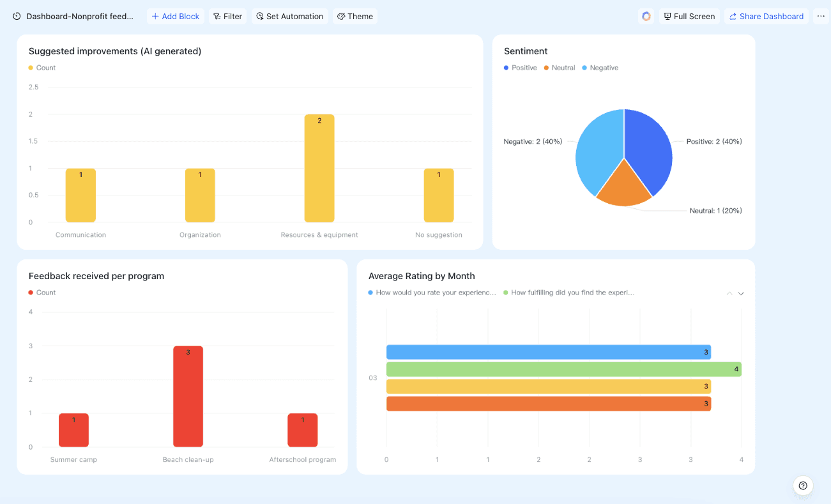Click the Beach clean-up red bar
The image size is (831, 504).
pyautogui.click(x=188, y=397)
